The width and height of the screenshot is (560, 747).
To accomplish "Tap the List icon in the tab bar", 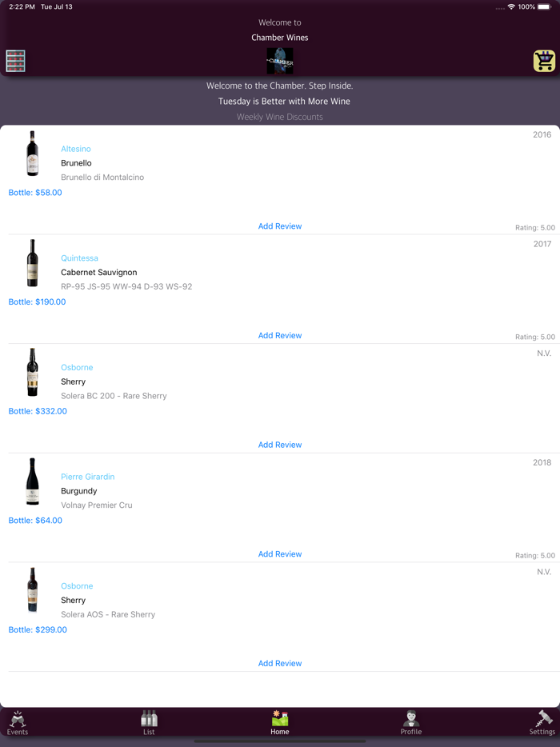I will pyautogui.click(x=149, y=721).
